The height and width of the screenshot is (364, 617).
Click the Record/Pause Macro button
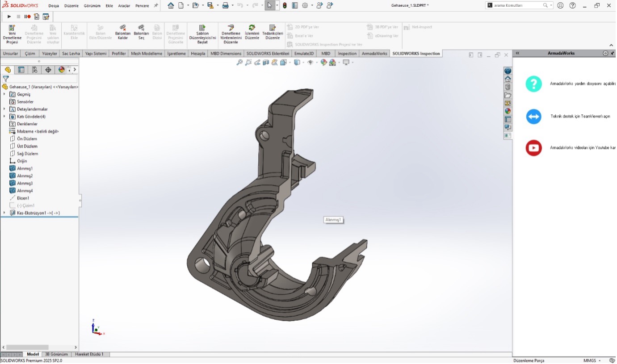pyautogui.click(x=27, y=17)
